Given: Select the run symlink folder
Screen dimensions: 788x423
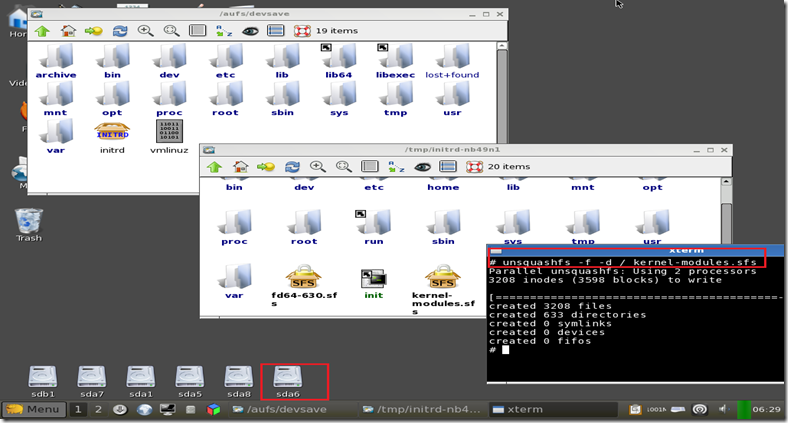Looking at the screenshot, I should pyautogui.click(x=373, y=227).
